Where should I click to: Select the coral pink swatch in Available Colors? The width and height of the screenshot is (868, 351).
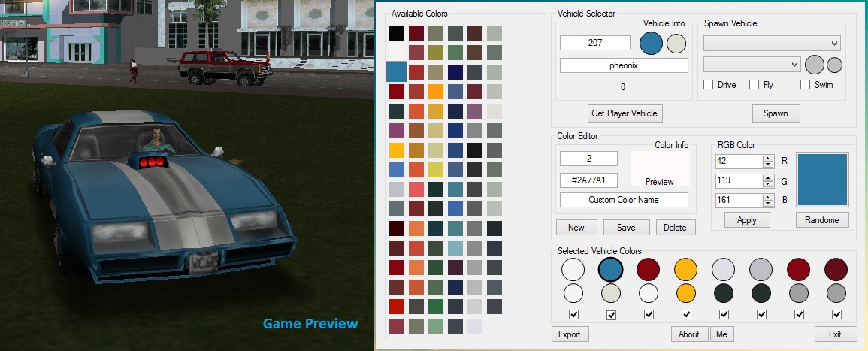416,189
